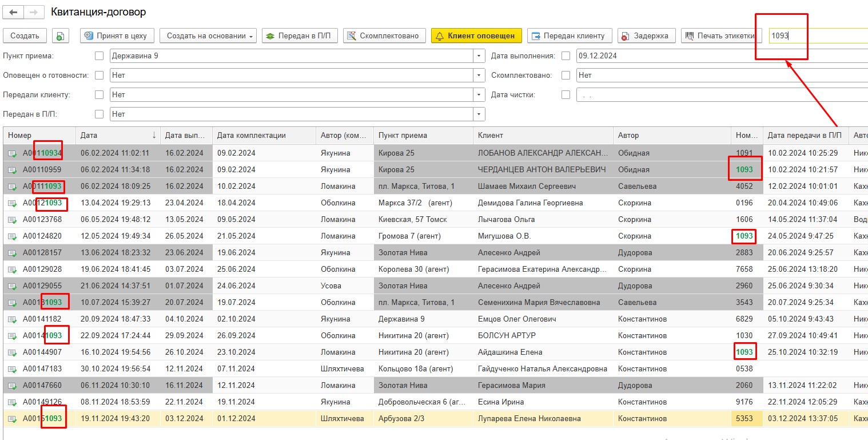The image size is (868, 440).
Task: Click the Клиент оповещен button
Action: [476, 35]
